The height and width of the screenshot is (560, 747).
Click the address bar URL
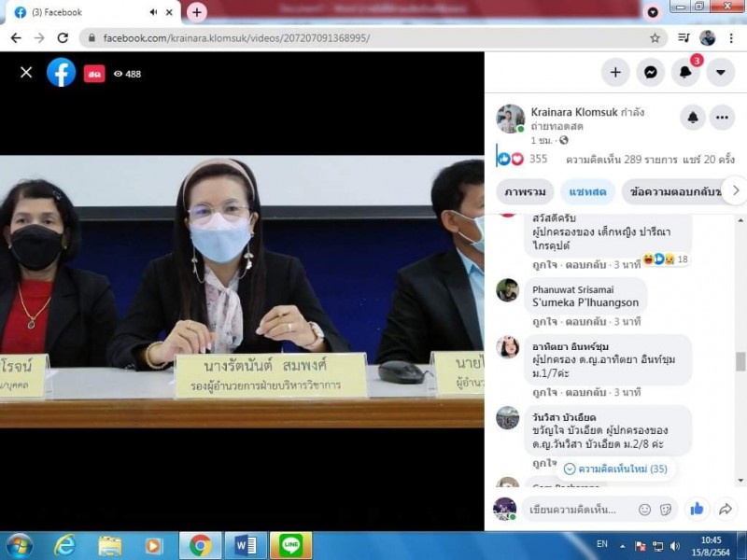(x=236, y=38)
